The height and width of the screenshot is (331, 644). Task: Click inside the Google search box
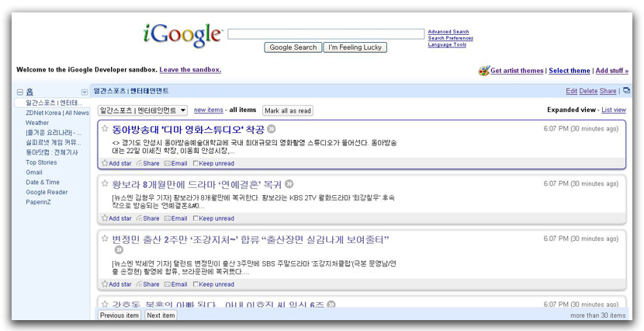coord(326,34)
